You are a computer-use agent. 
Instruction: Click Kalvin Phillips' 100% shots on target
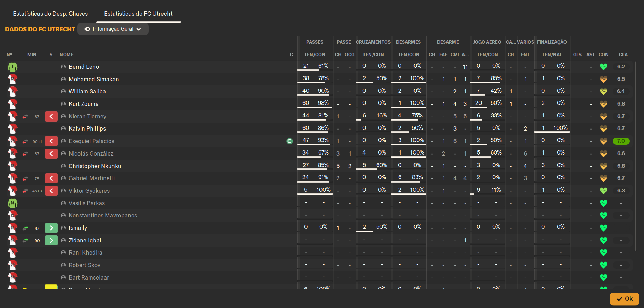pyautogui.click(x=560, y=128)
